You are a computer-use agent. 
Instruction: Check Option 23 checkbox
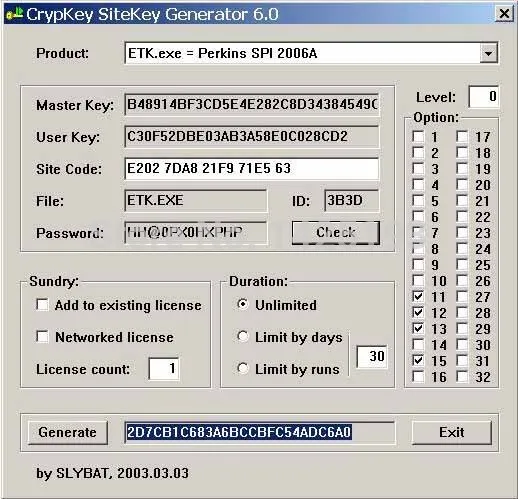click(x=462, y=232)
